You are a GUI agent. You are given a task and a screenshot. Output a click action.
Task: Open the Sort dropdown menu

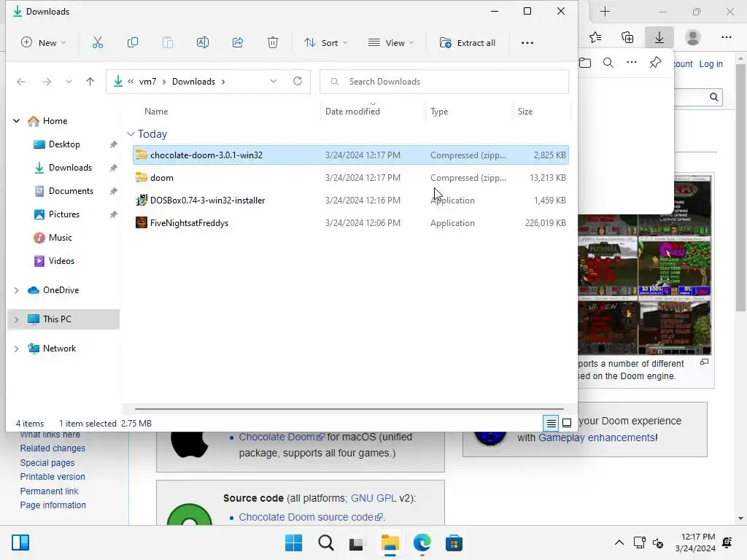tap(326, 43)
